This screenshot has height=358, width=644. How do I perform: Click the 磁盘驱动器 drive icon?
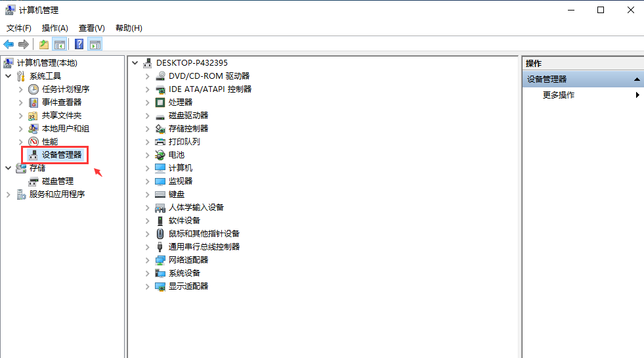pyautogui.click(x=160, y=116)
